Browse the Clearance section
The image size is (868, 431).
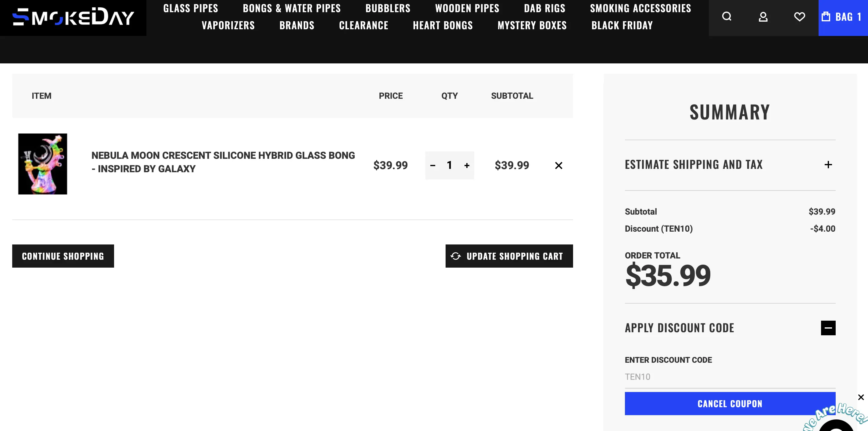364,26
